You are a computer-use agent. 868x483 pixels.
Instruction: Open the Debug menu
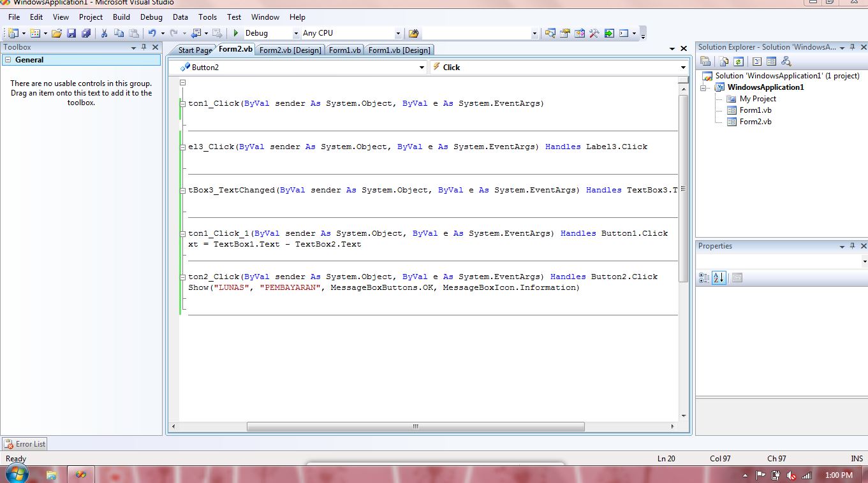[151, 17]
